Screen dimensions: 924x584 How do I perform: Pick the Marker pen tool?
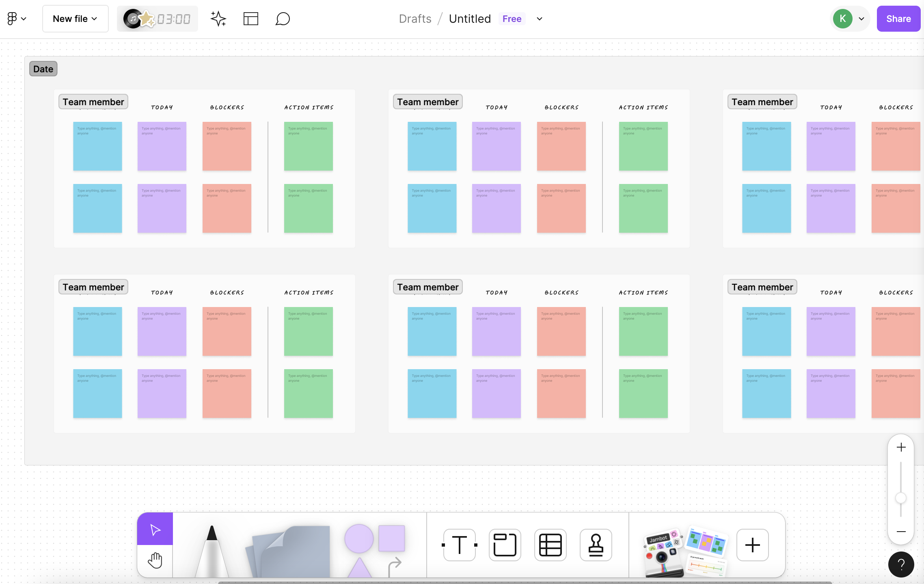pos(212,550)
